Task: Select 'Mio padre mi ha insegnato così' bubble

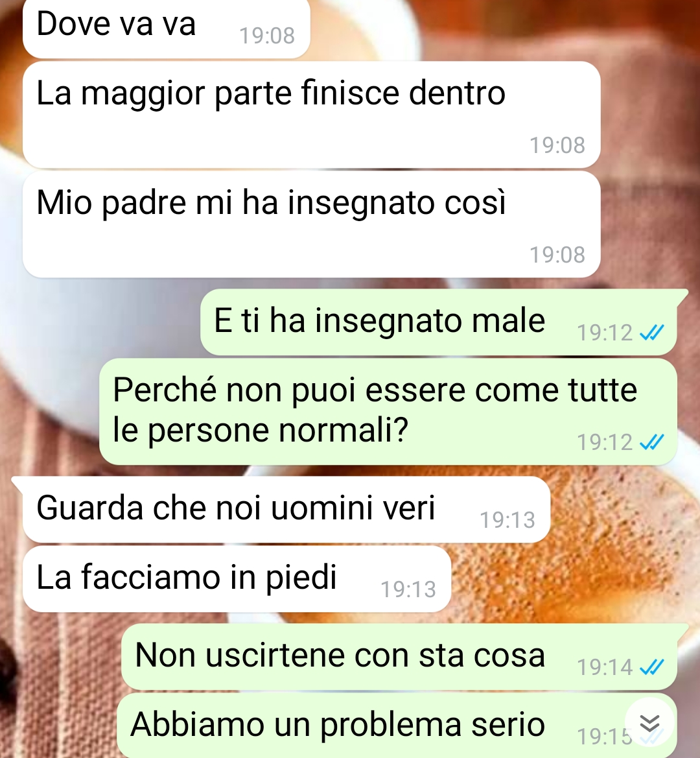Action: coord(312,224)
